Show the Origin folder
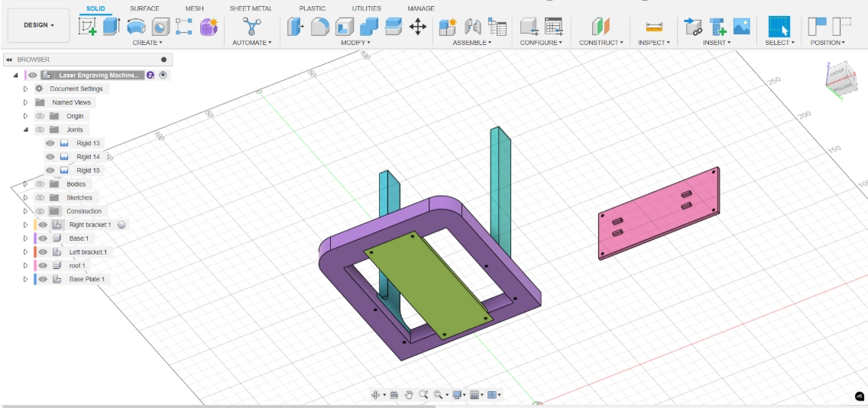 pos(40,116)
